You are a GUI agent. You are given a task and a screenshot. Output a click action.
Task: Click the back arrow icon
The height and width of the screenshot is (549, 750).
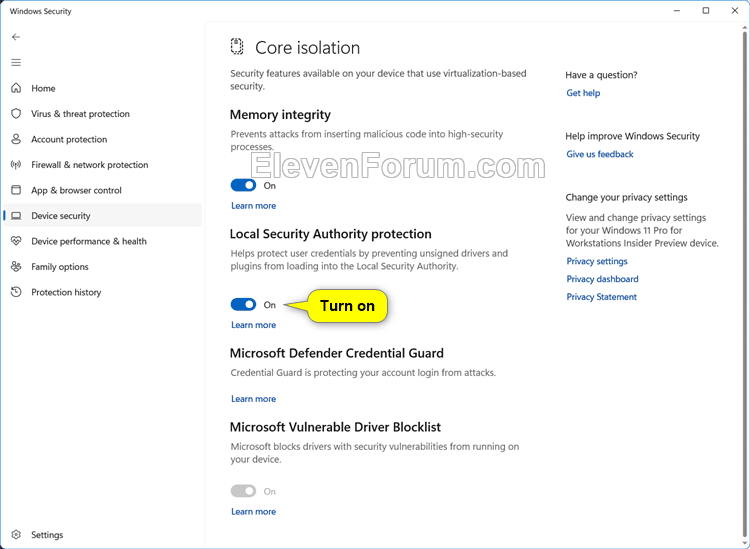click(x=16, y=37)
